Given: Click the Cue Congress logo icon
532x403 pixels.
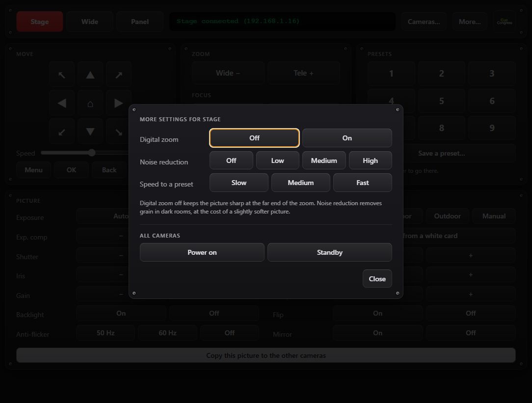Looking at the screenshot, I should point(505,22).
